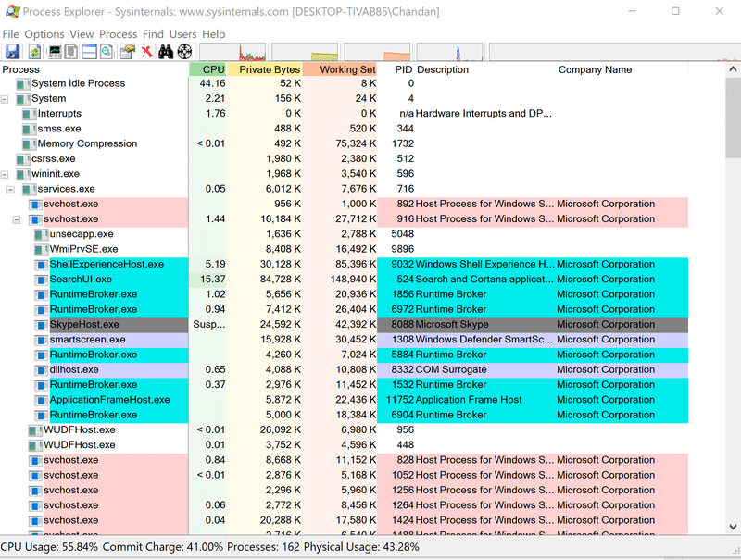Collapse the svchost.exe PID 916 node
The width and height of the screenshot is (741, 560).
point(17,219)
